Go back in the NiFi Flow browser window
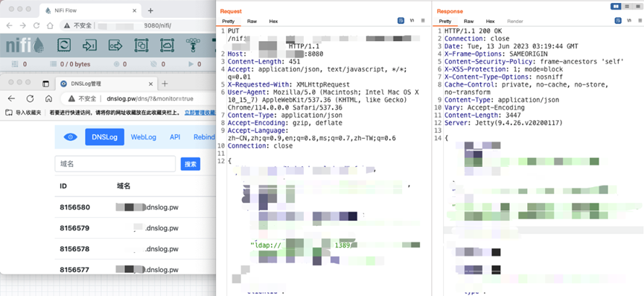The image size is (644, 296). click(x=9, y=25)
